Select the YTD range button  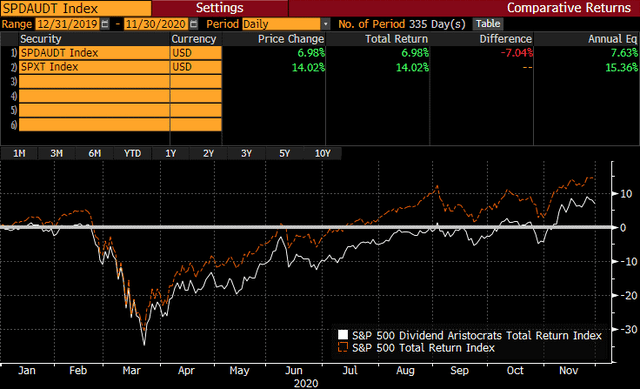(x=132, y=153)
